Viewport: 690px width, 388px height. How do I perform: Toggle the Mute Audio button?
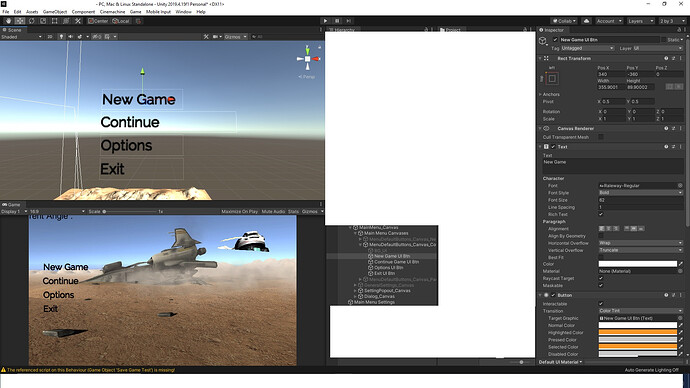point(273,212)
